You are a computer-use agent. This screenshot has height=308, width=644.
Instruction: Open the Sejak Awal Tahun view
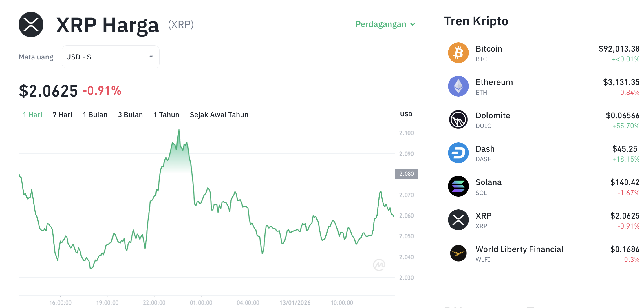[x=219, y=115]
